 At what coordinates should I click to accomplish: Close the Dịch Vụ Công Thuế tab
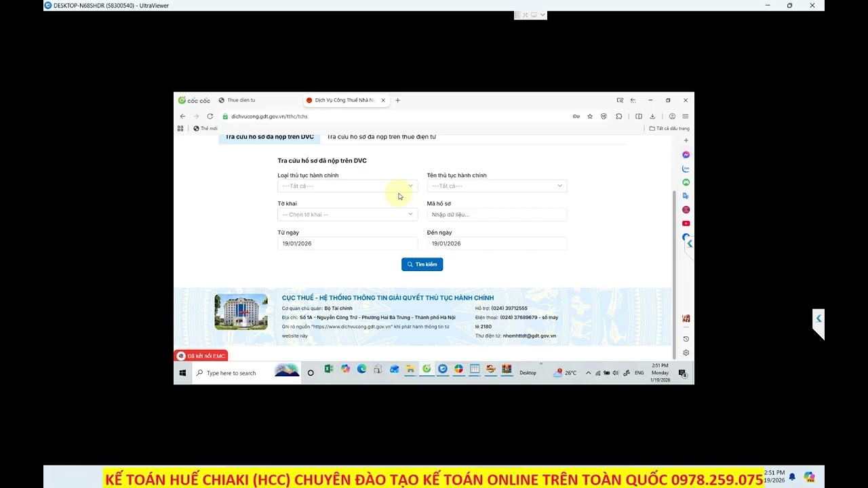click(383, 100)
